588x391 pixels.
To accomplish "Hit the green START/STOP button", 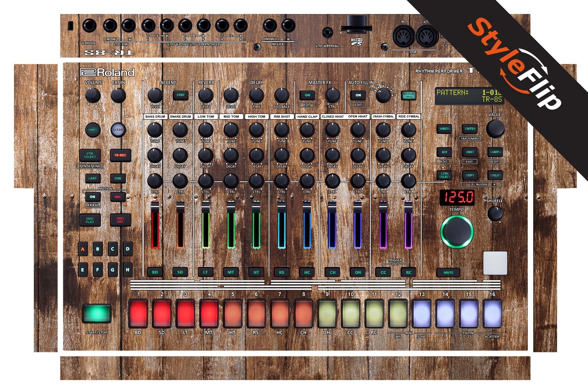I will click(x=97, y=314).
